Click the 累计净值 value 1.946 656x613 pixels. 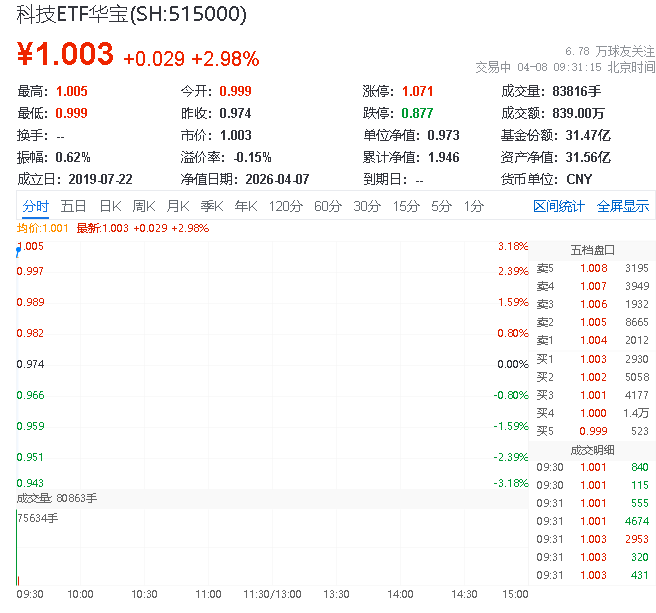pos(443,157)
